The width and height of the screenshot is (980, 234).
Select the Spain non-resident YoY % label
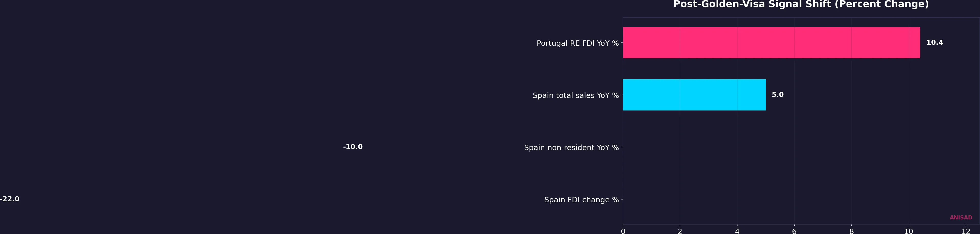[x=571, y=148]
